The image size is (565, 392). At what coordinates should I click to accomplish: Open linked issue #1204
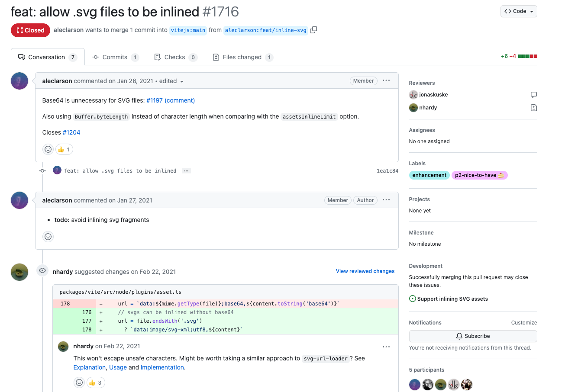[x=71, y=132]
